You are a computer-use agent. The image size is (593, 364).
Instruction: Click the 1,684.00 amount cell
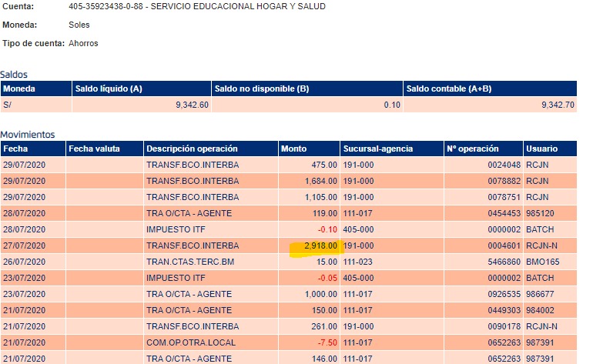click(x=321, y=181)
